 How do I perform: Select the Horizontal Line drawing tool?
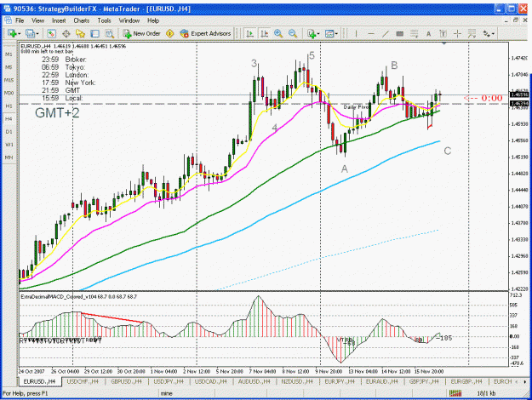click(x=371, y=33)
